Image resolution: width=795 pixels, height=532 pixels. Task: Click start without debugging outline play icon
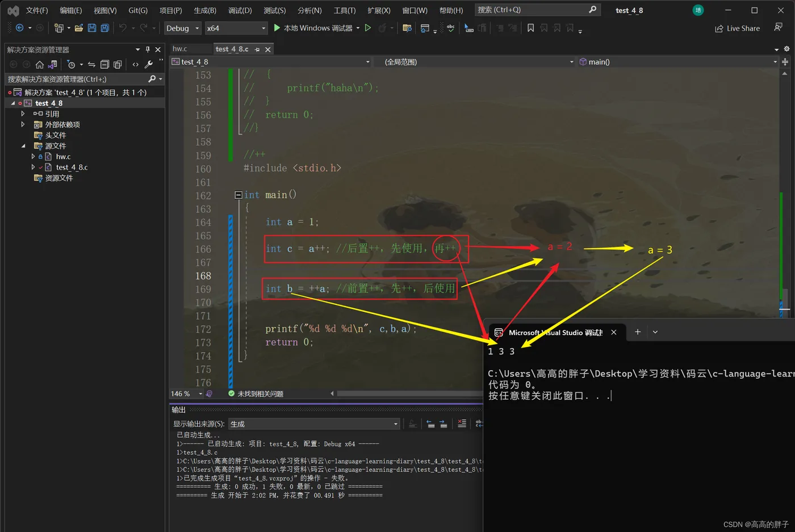(368, 28)
